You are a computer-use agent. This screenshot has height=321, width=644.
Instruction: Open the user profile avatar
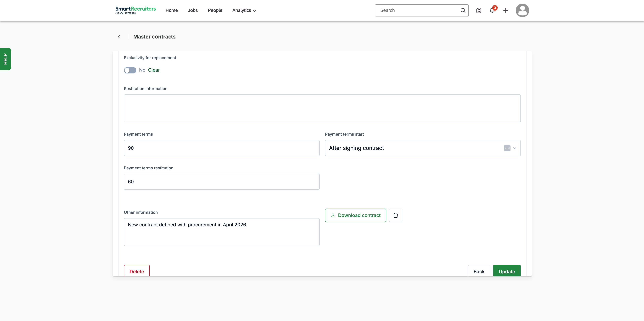tap(522, 10)
